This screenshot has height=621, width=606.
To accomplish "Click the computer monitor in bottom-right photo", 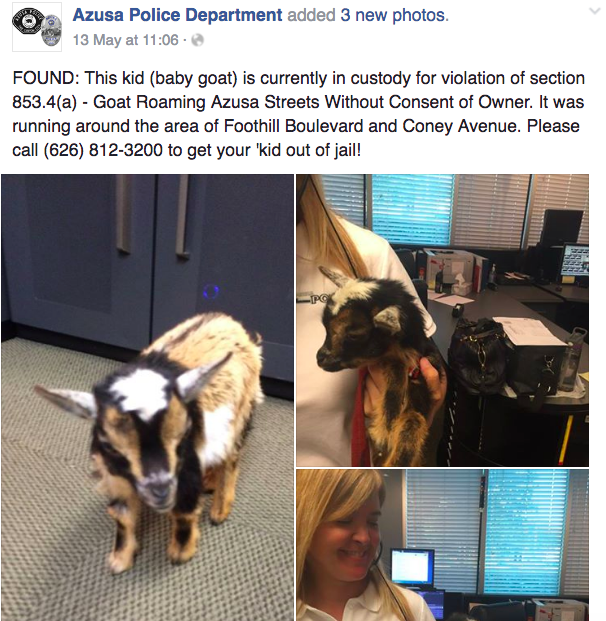I will [412, 566].
